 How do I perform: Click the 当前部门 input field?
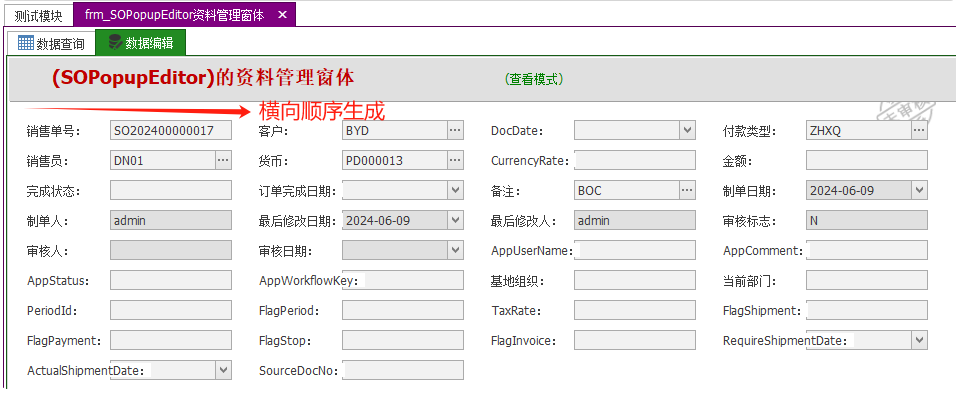867,280
